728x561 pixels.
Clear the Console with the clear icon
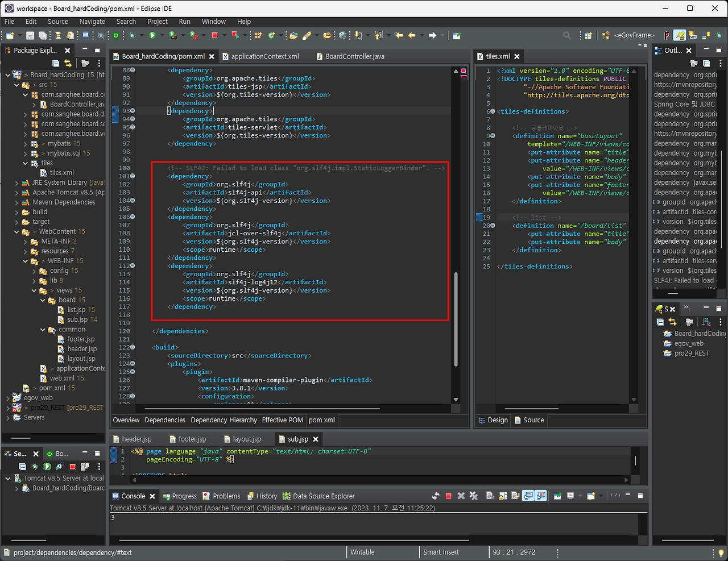[489, 495]
